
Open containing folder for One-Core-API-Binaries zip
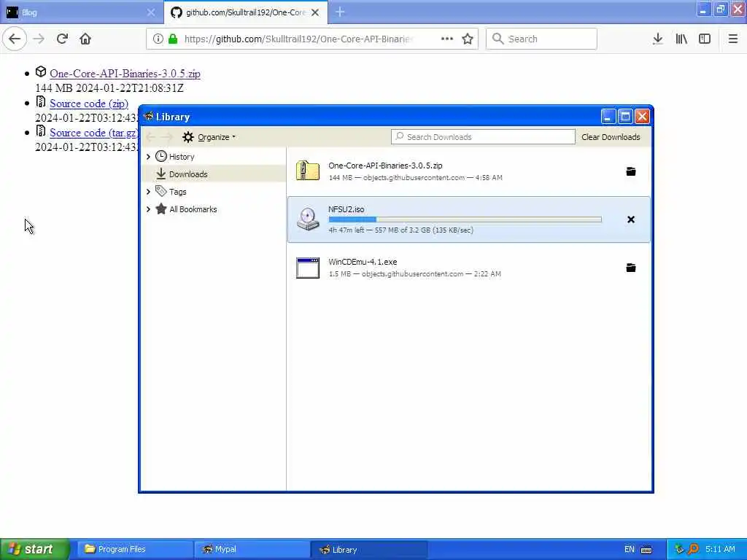(x=631, y=171)
